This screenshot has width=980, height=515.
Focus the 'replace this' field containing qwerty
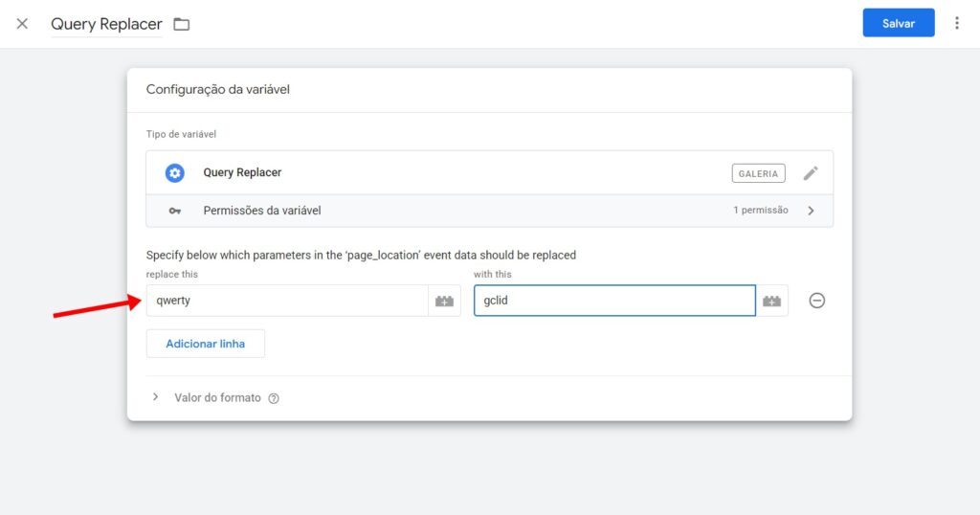click(287, 301)
